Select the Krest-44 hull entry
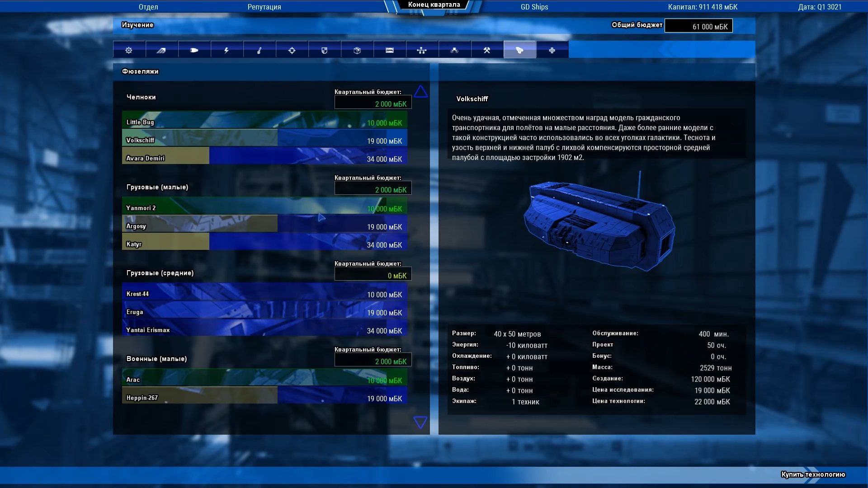 tap(264, 292)
